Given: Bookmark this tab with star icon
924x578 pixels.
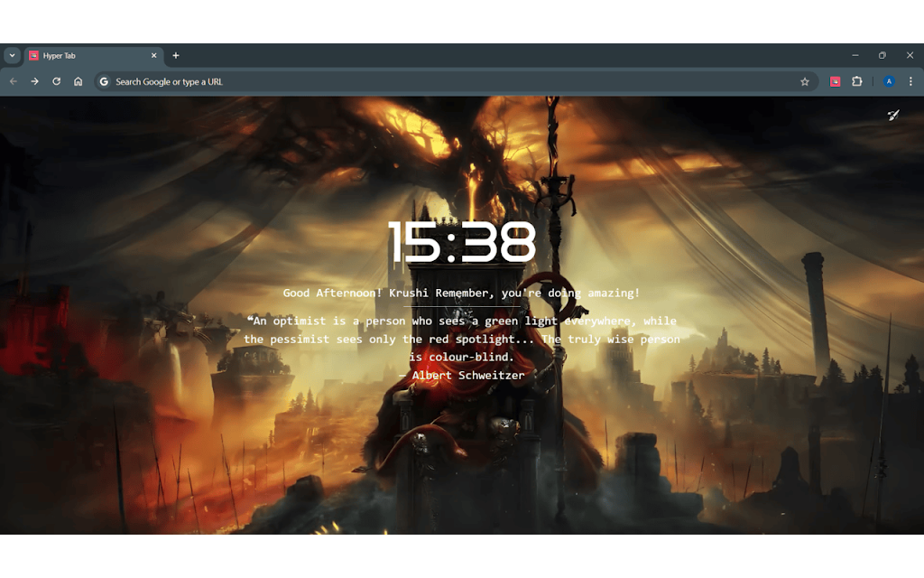Looking at the screenshot, I should [804, 82].
